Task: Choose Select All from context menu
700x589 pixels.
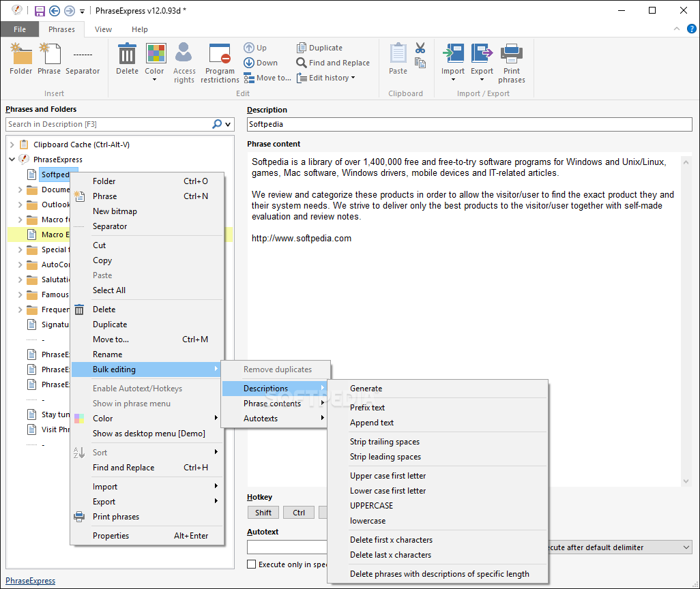Action: coord(147,290)
